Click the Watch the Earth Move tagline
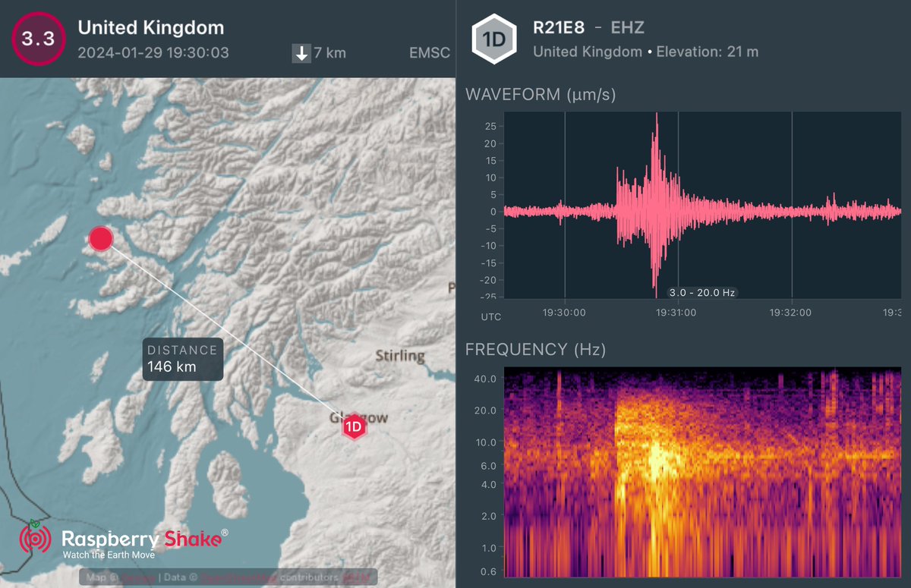 point(109,555)
